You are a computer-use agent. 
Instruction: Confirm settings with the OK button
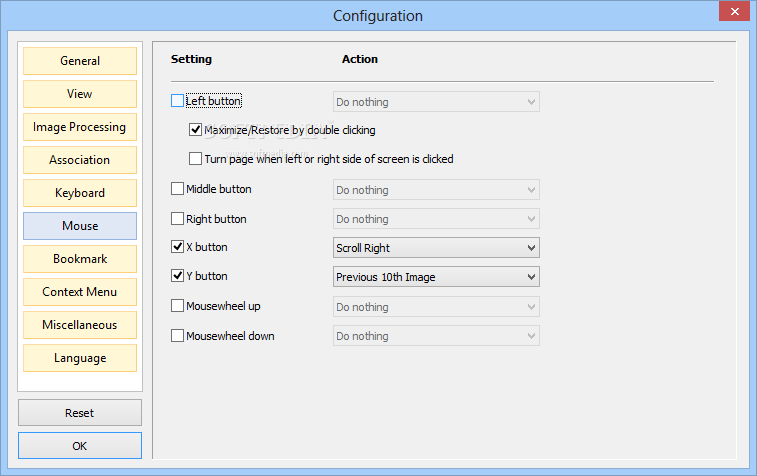click(80, 446)
